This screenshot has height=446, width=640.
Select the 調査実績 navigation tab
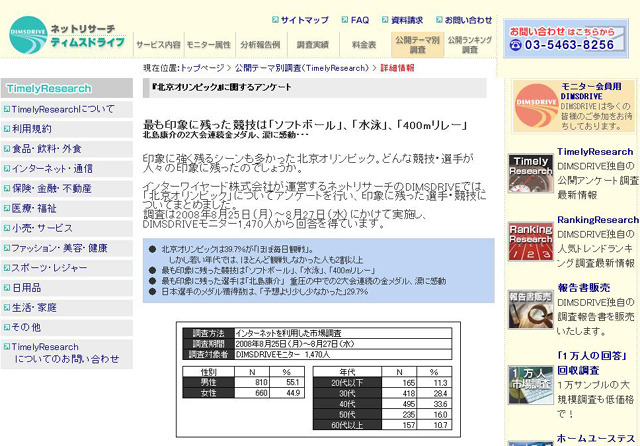tap(313, 45)
